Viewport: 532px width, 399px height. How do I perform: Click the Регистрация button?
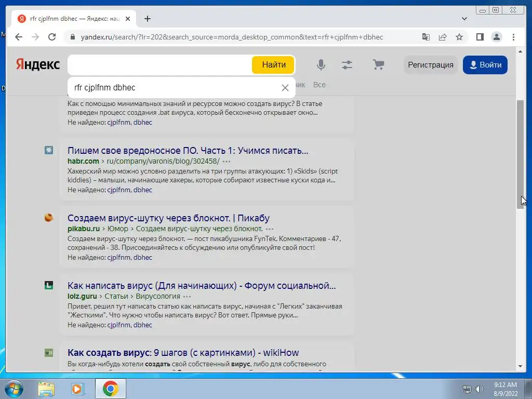[431, 65]
